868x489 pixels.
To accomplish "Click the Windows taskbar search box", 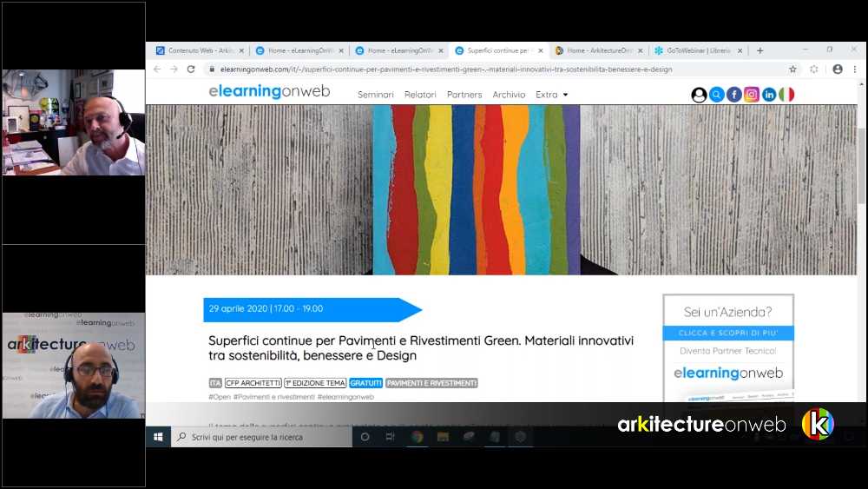I will click(x=261, y=437).
